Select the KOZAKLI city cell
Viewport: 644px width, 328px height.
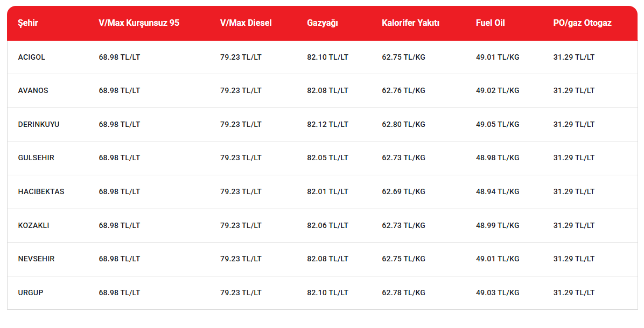33,225
